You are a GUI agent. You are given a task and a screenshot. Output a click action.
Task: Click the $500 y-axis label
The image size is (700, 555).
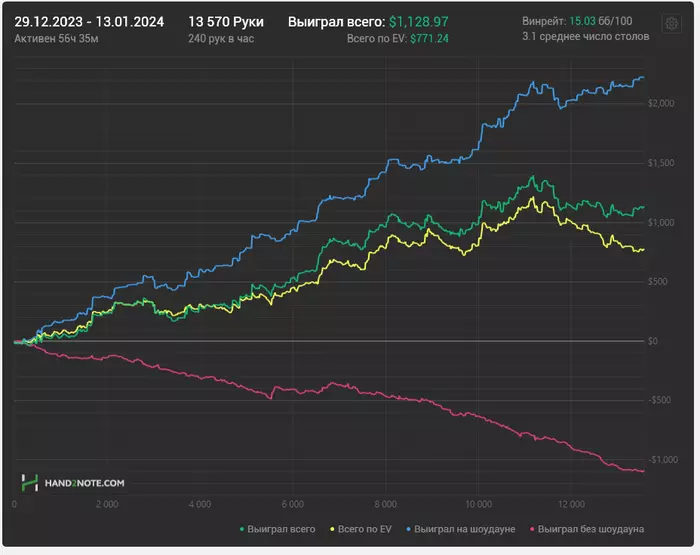pyautogui.click(x=658, y=281)
